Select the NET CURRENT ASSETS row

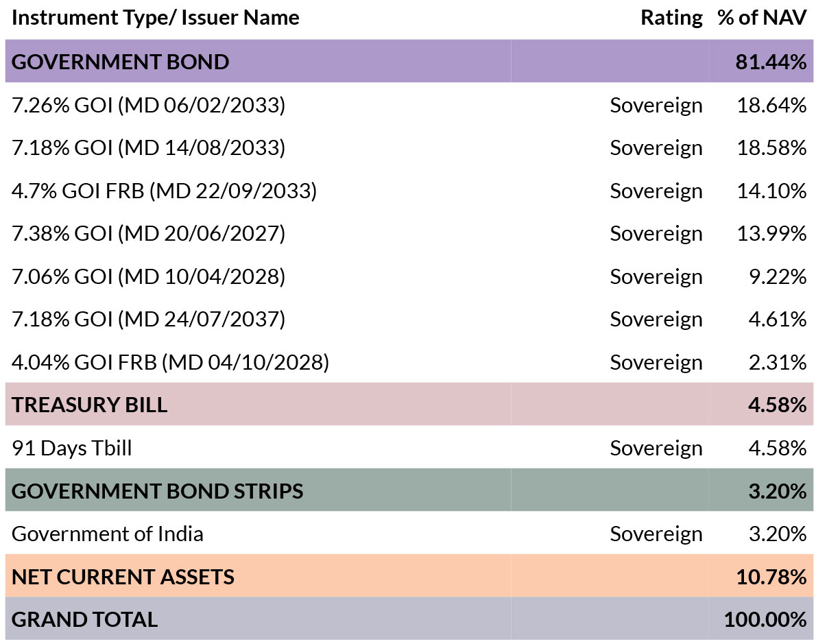409,576
